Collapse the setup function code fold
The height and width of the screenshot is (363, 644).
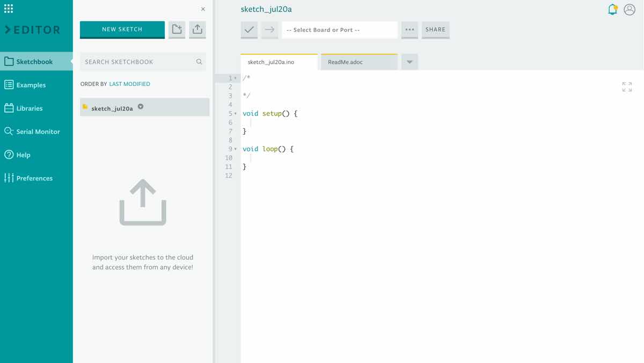point(236,114)
